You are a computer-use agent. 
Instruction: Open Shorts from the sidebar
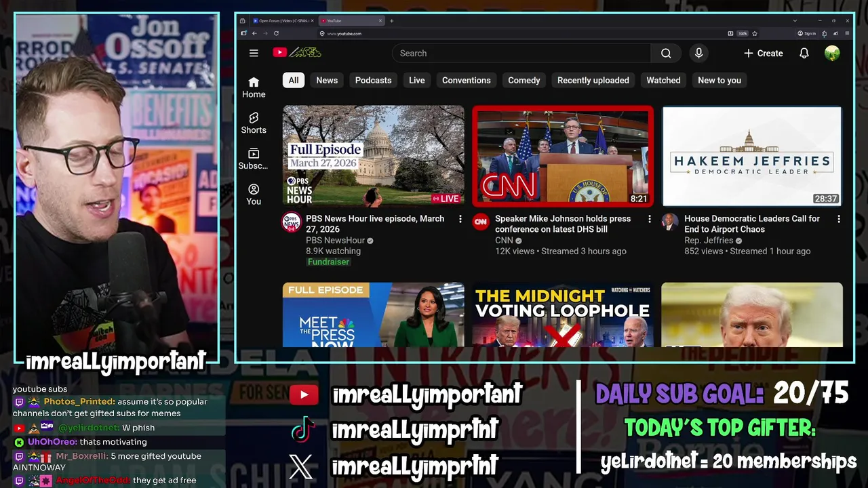pos(254,123)
